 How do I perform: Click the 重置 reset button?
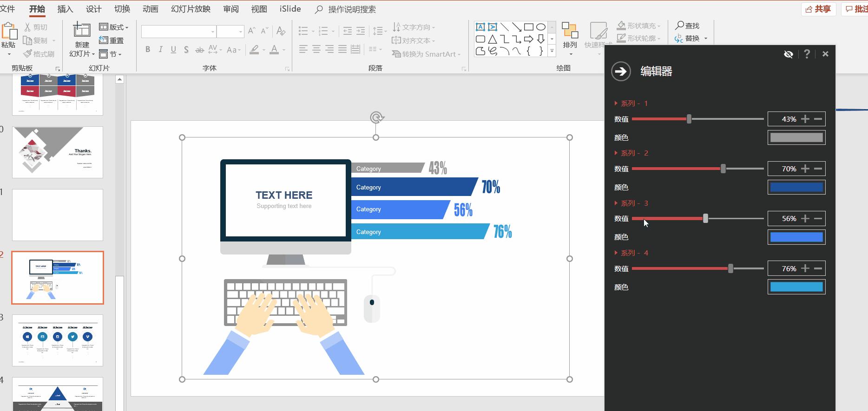pos(112,40)
